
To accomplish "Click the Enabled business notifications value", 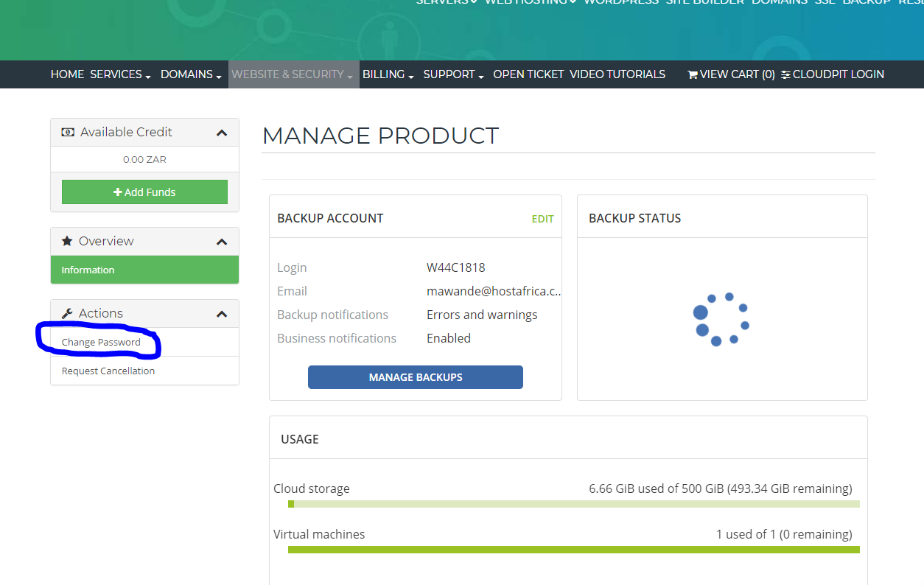I will [449, 338].
